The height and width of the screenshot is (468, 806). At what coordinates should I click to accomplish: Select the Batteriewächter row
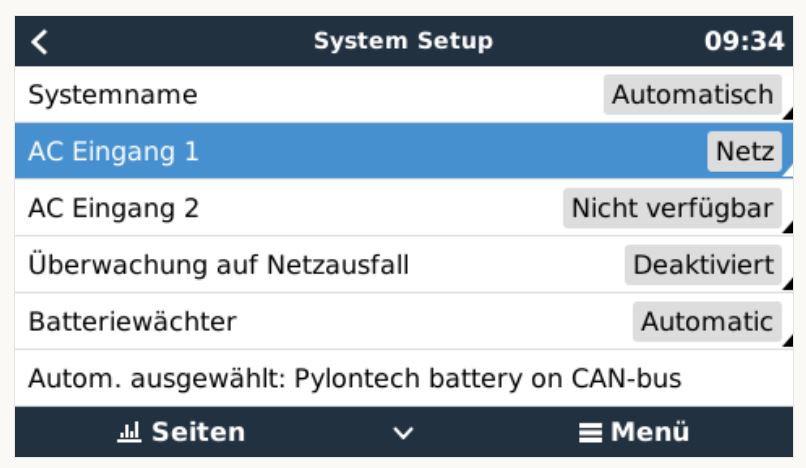point(404,321)
